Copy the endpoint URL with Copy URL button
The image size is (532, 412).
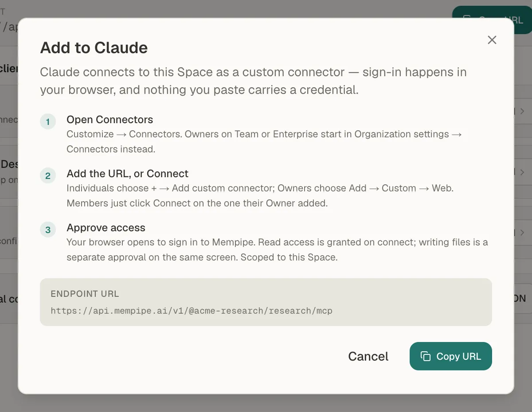(x=450, y=356)
